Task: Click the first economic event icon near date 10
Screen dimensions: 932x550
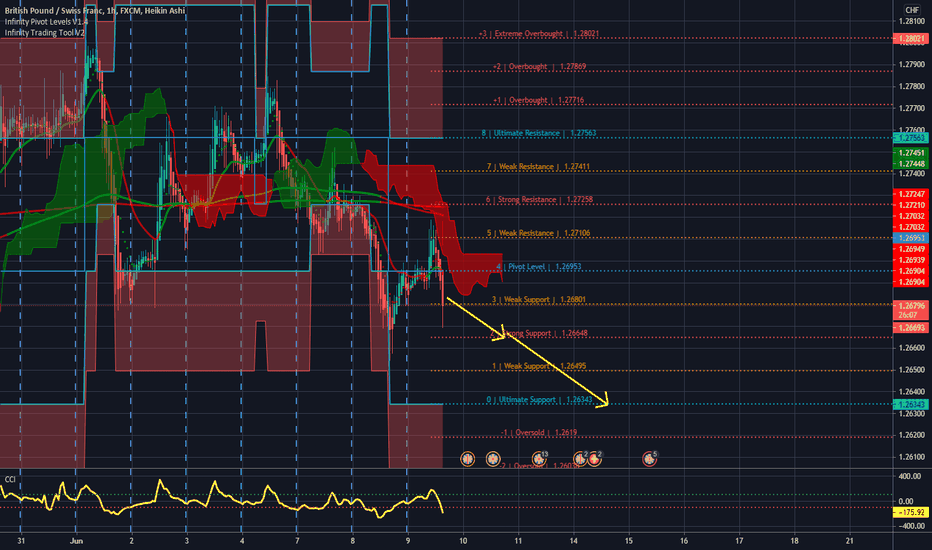Action: tap(468, 459)
